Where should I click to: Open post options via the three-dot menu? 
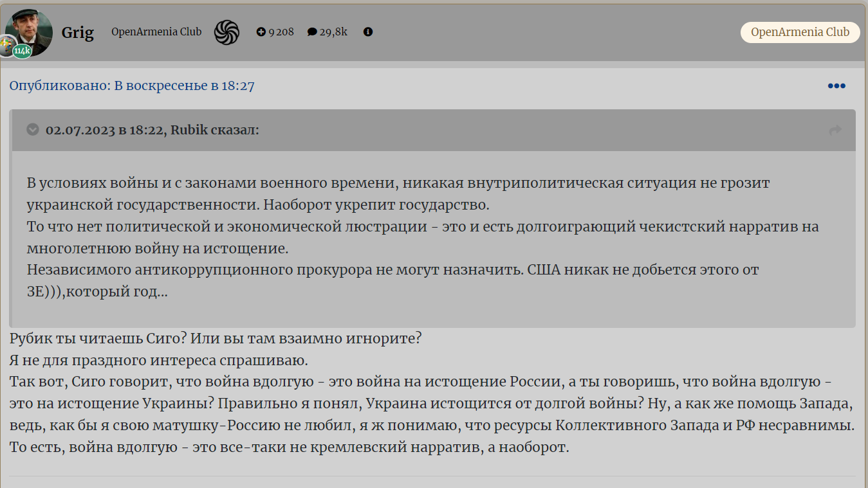click(836, 85)
